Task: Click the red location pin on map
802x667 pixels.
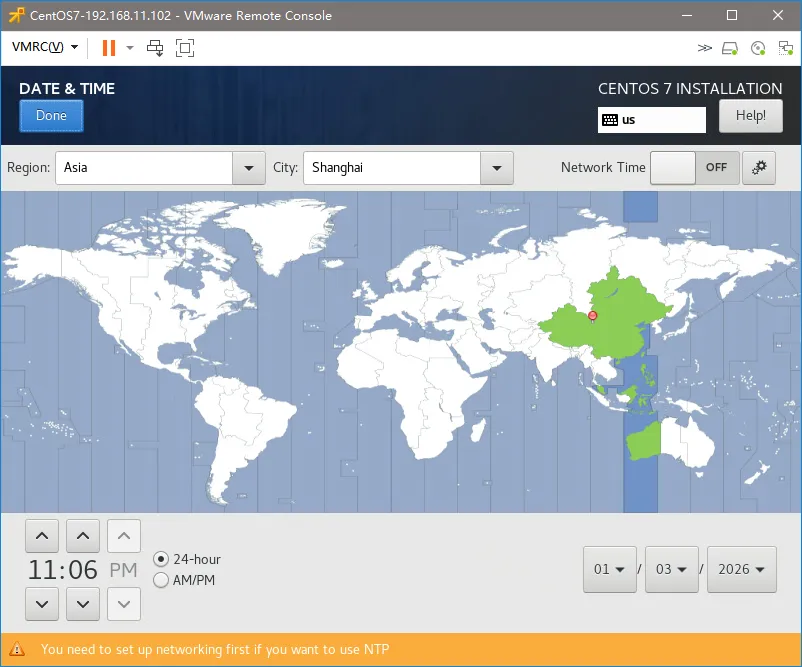Action: point(592,315)
